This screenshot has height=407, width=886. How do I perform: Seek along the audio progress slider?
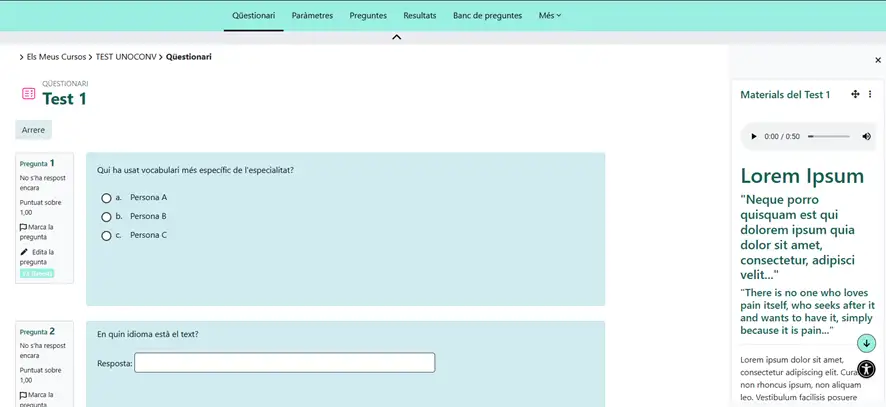[828, 136]
